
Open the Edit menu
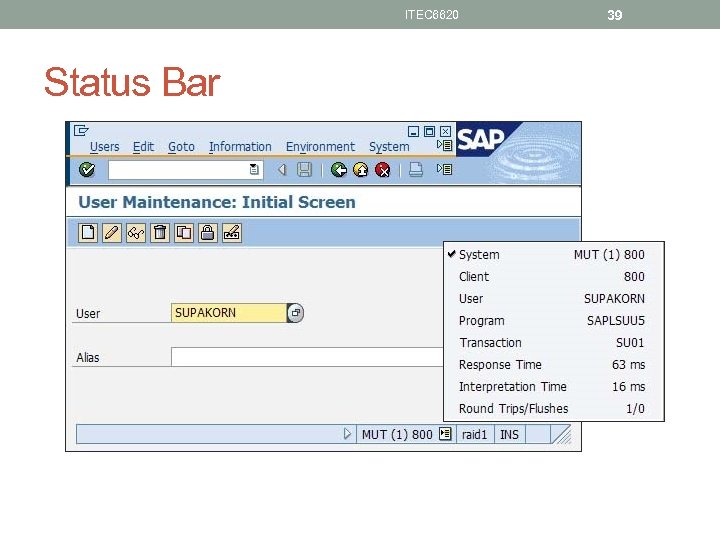[143, 147]
